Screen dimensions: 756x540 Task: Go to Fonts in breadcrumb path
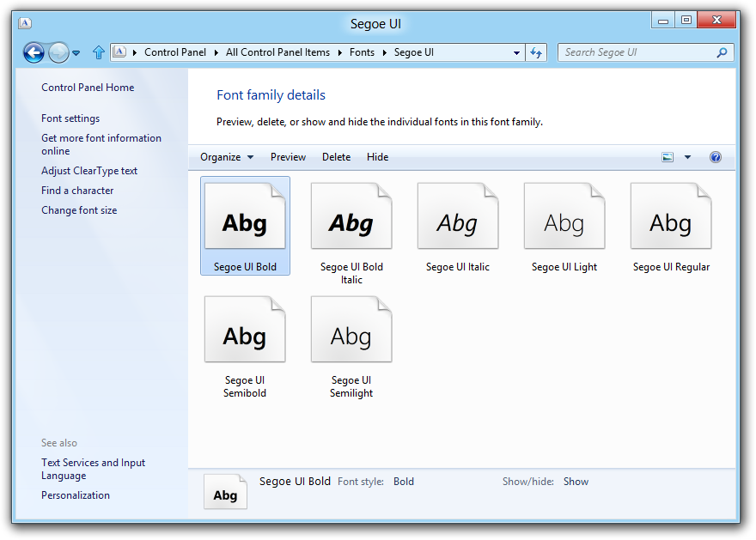tap(362, 52)
